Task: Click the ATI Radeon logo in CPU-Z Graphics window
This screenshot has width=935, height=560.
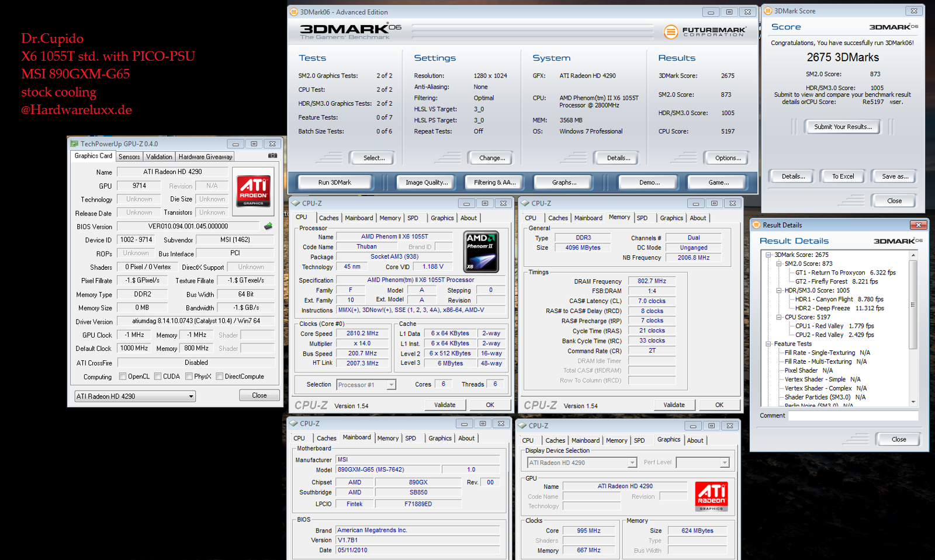Action: pos(711,496)
